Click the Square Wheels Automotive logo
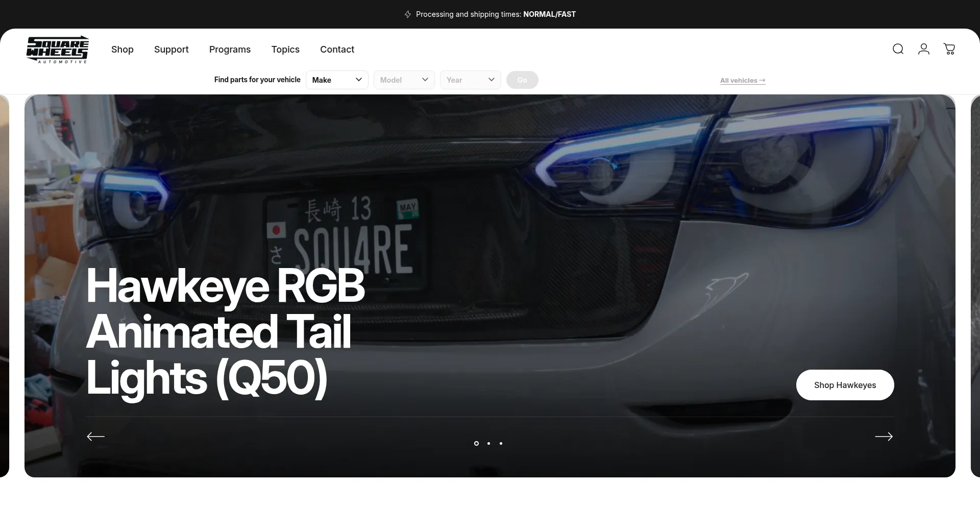980x507 pixels. click(x=58, y=50)
